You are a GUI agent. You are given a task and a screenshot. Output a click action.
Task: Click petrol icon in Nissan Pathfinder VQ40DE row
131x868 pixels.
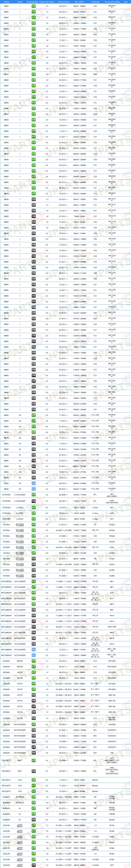[x=34, y=724]
